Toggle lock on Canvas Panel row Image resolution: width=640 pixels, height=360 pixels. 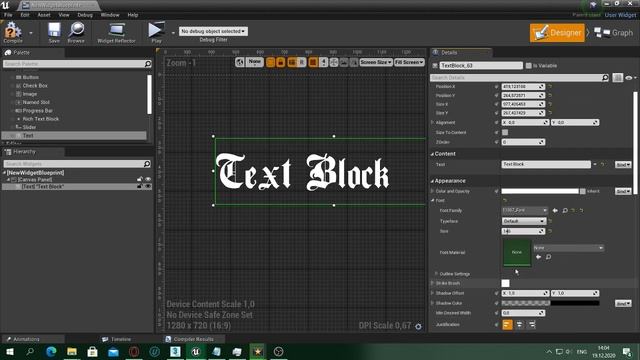(x=140, y=179)
